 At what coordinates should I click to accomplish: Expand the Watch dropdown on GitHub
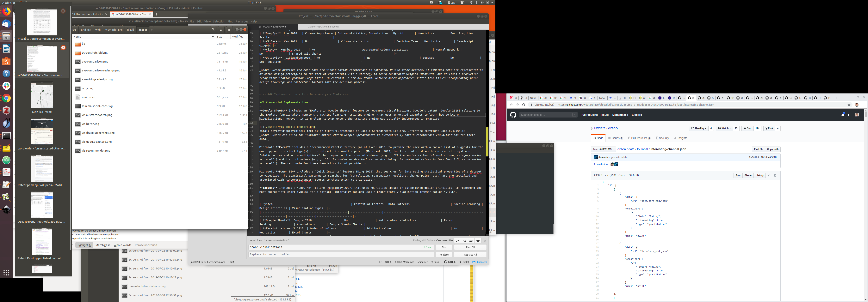[x=724, y=128]
